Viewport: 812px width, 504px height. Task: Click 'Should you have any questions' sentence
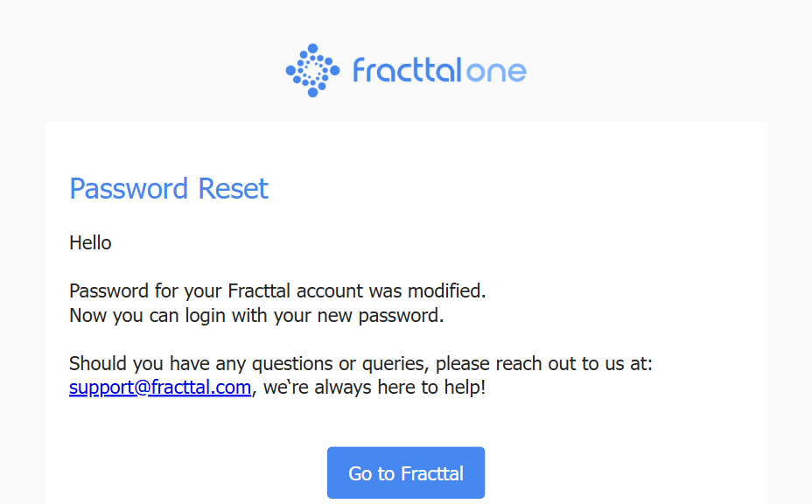pos(361,364)
